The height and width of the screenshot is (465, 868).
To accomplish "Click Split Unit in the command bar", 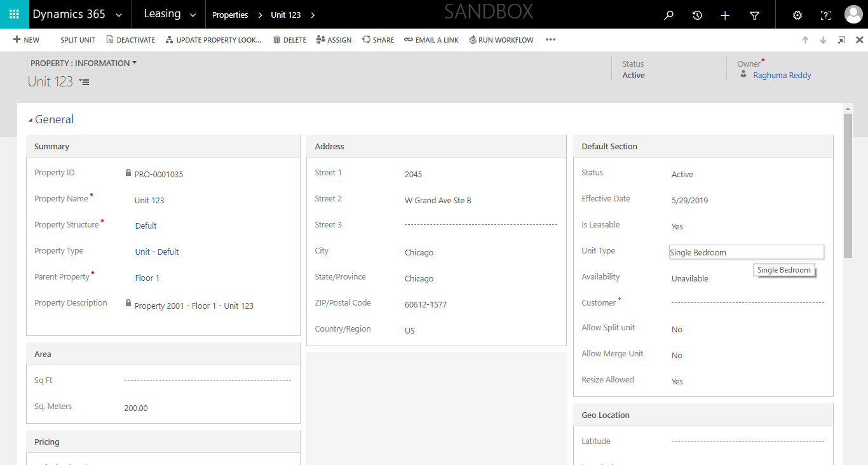I will [x=78, y=40].
